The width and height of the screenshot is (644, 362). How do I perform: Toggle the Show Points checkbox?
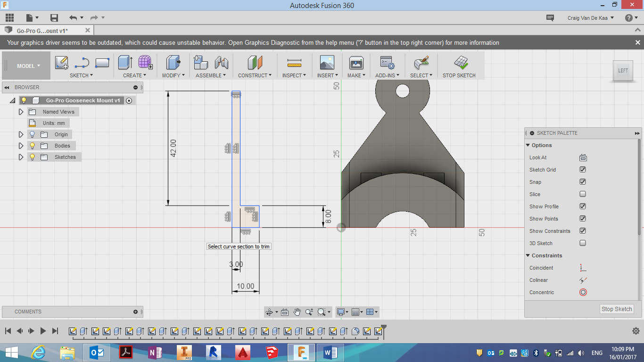point(583,219)
